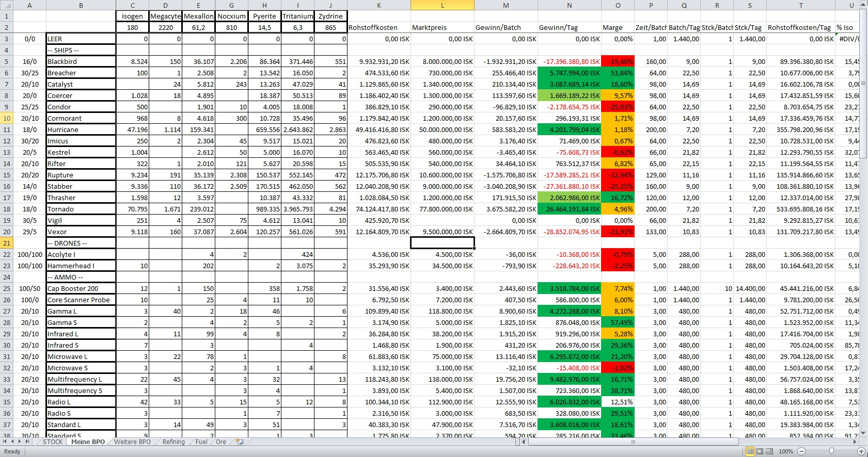Select the Ore sheet tab

221,442
